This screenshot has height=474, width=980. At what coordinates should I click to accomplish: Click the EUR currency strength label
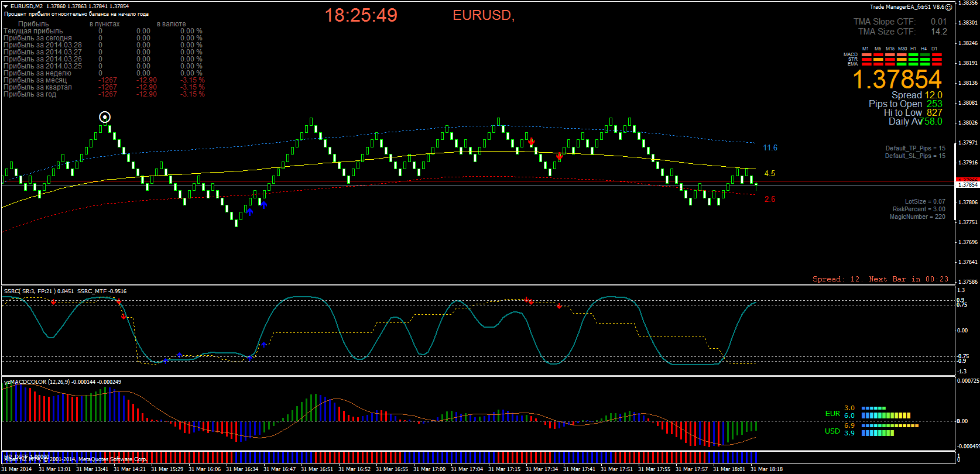pos(832,414)
